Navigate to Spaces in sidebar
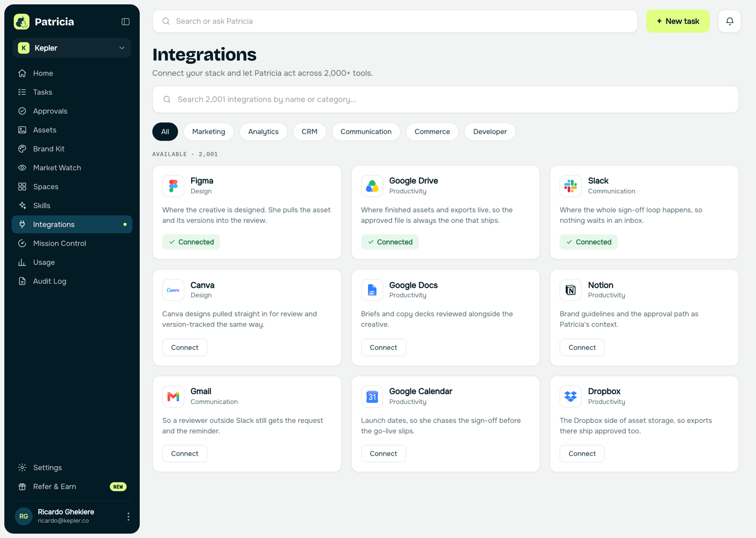 point(72,187)
